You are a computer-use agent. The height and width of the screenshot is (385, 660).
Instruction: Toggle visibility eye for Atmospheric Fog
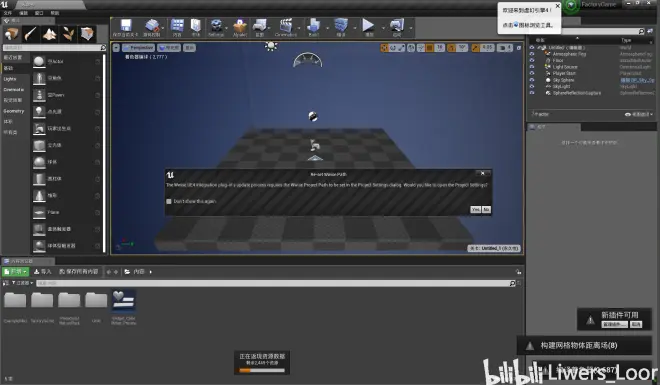[532, 54]
